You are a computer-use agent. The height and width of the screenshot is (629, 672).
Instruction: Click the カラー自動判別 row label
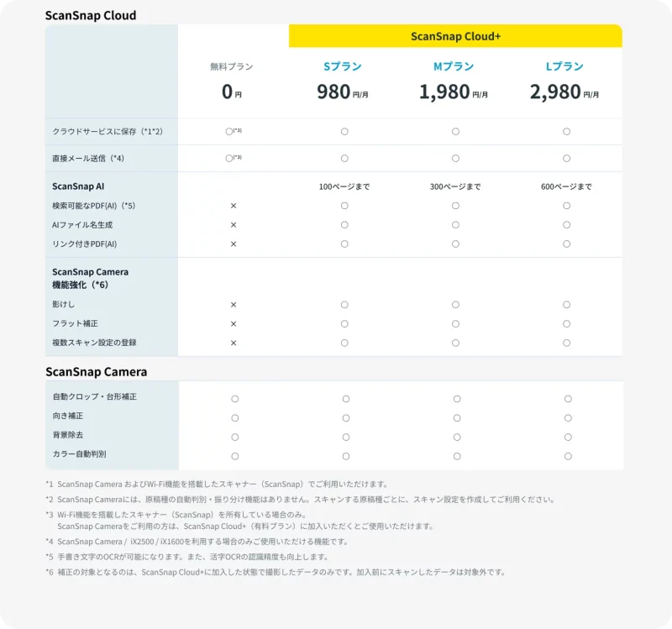click(x=79, y=453)
